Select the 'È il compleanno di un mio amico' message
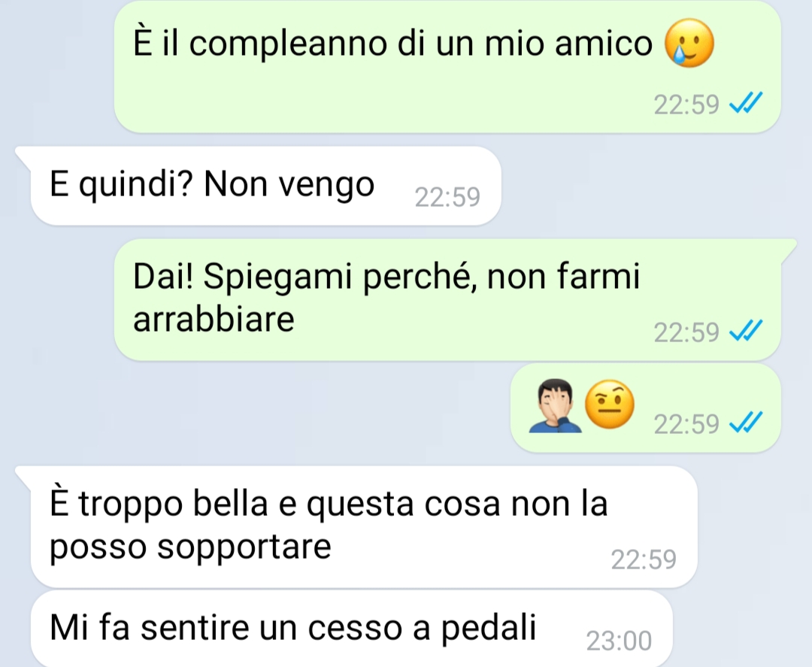This screenshot has height=667, width=812. point(447,66)
